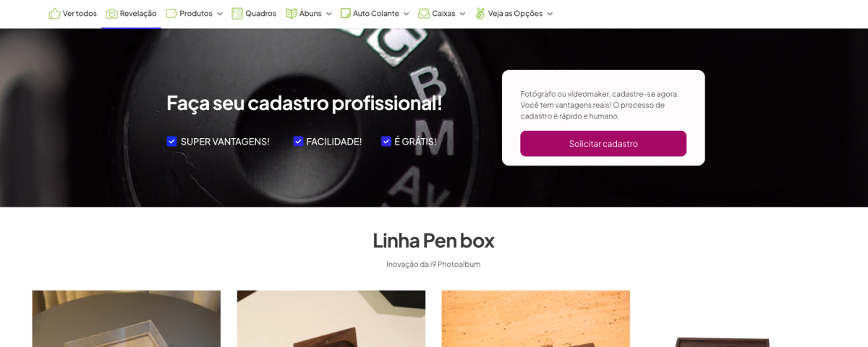Expand the Caixas dropdown chevron

click(462, 14)
